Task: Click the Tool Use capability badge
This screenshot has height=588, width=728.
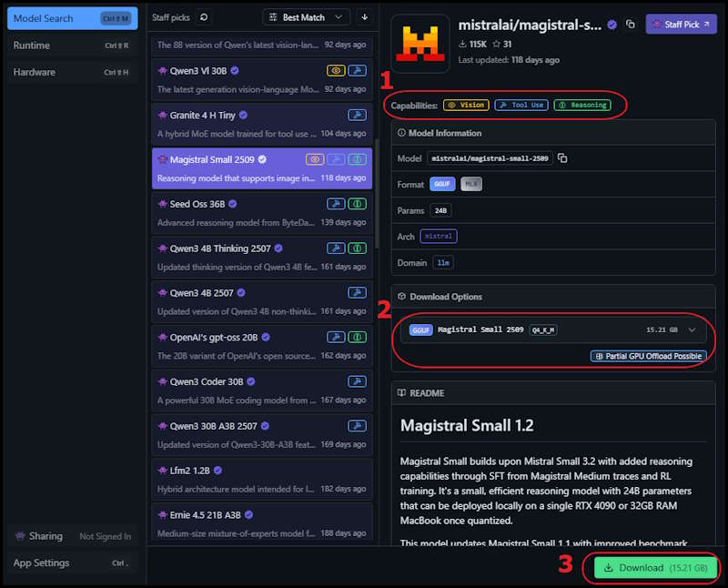Action: coord(521,106)
